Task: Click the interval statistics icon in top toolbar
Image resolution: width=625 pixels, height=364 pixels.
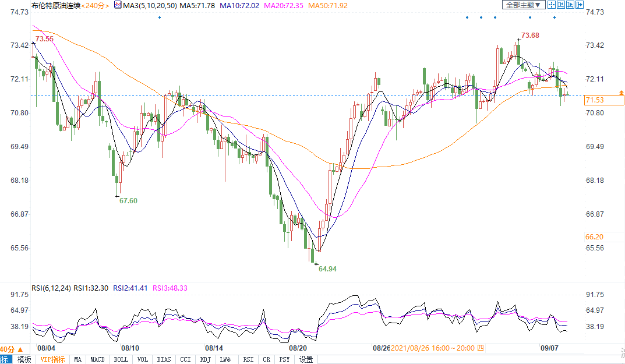Action: pos(560,5)
